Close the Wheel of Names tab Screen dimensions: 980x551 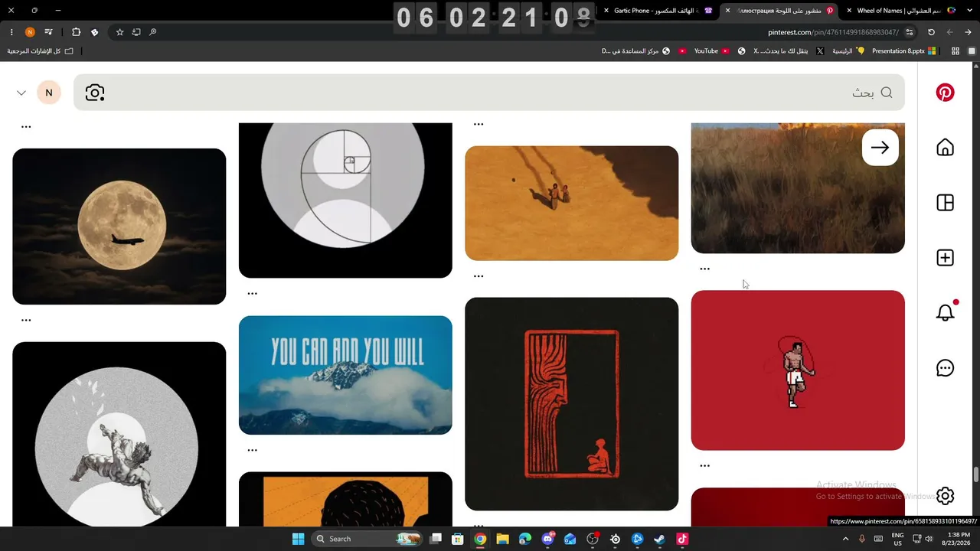[x=849, y=11]
